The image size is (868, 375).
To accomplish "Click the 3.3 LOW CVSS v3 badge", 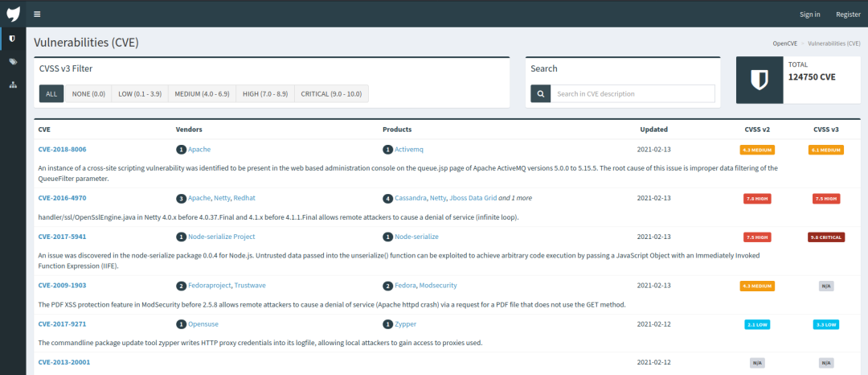I will pyautogui.click(x=826, y=324).
